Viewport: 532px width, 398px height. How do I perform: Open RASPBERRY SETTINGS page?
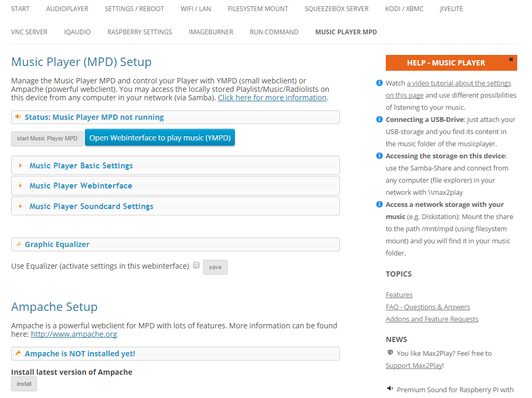(140, 32)
